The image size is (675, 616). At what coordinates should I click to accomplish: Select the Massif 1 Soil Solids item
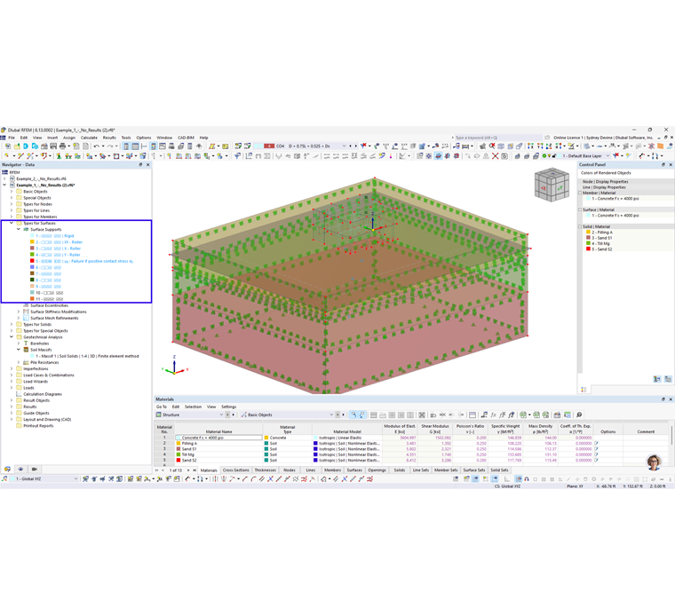point(84,356)
